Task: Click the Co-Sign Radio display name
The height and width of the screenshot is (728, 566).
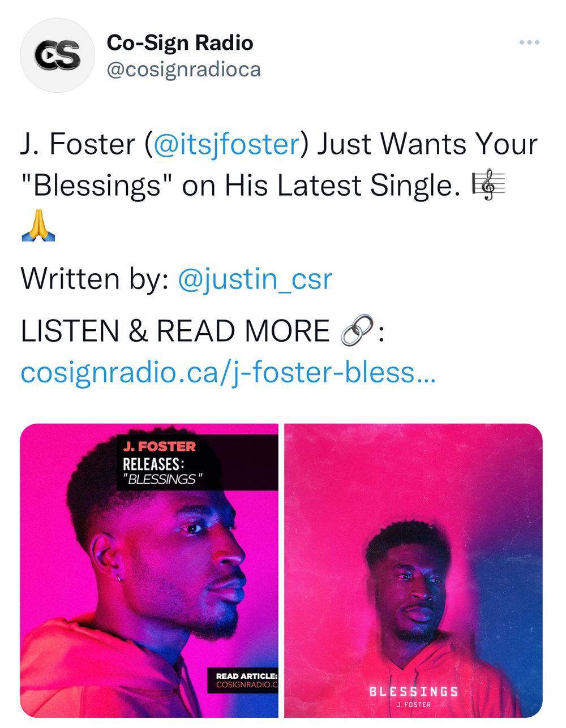Action: tap(180, 43)
